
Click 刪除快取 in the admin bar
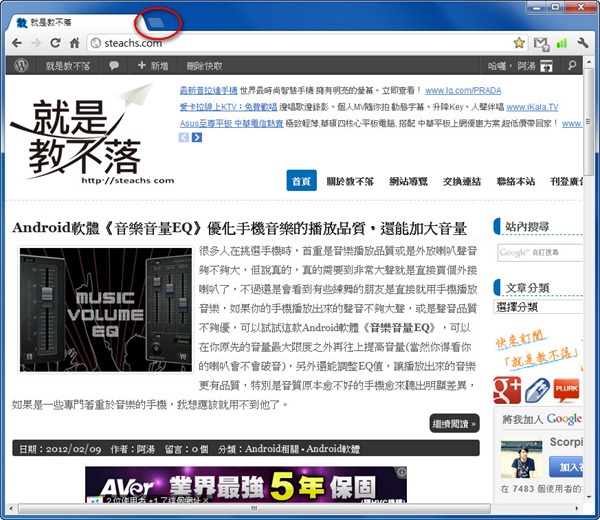click(204, 66)
